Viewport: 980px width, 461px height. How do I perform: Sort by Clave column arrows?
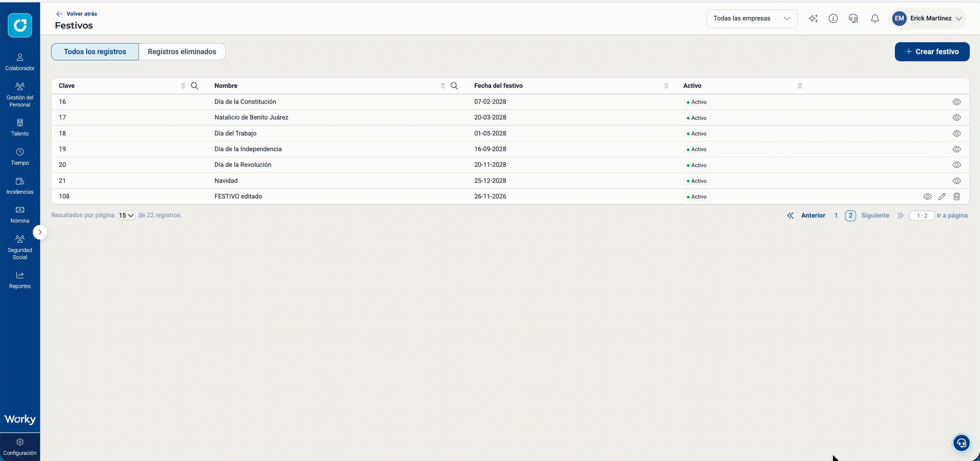[183, 86]
